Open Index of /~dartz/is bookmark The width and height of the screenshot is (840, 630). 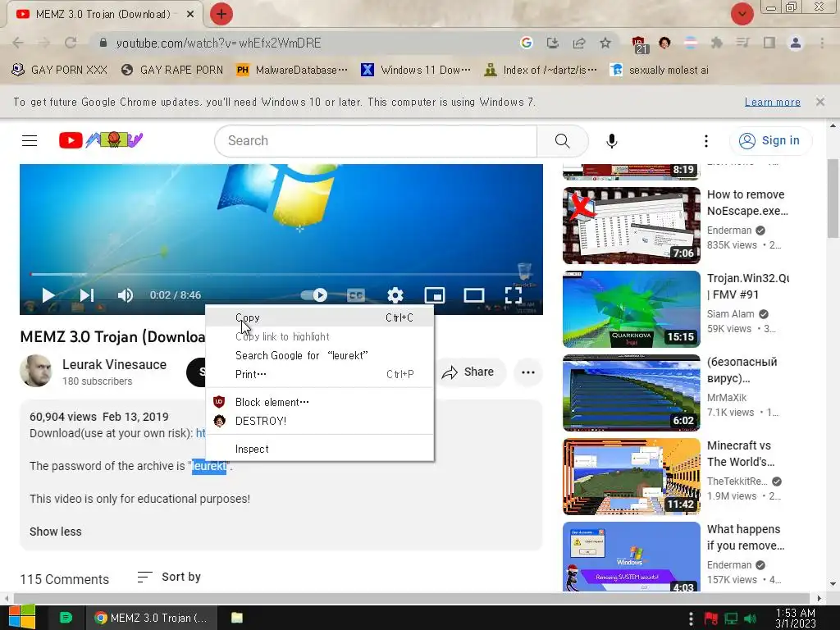[x=540, y=70]
